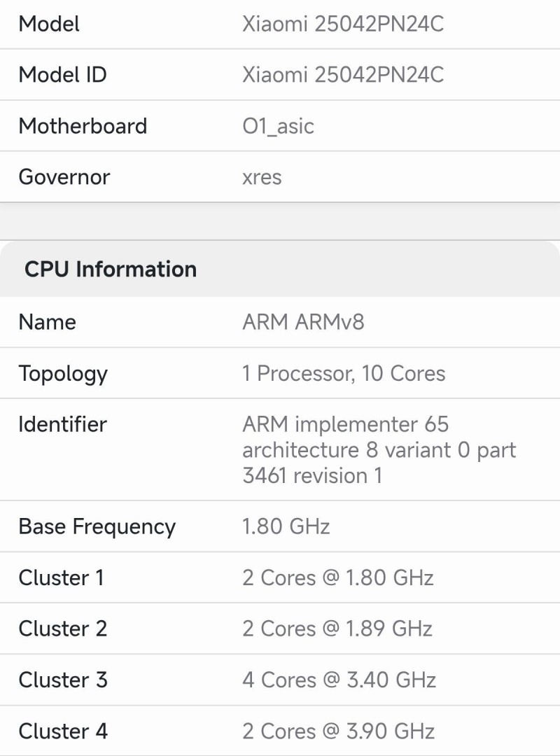This screenshot has width=560, height=756.
Task: Click the Cluster 3 row label
Action: [x=63, y=680]
